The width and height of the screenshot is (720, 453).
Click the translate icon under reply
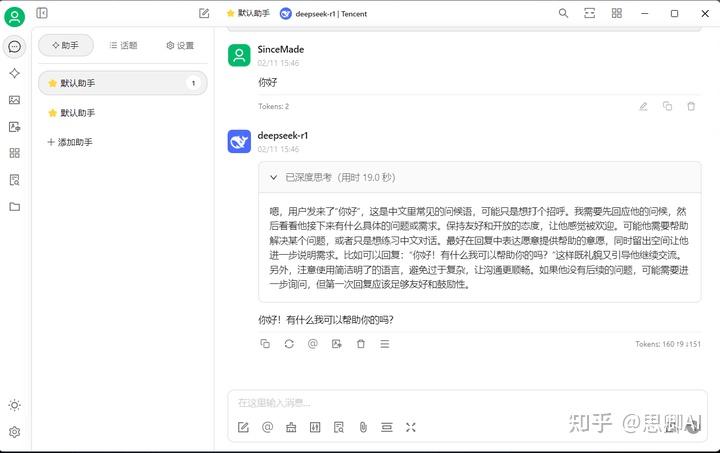pyautogui.click(x=337, y=344)
